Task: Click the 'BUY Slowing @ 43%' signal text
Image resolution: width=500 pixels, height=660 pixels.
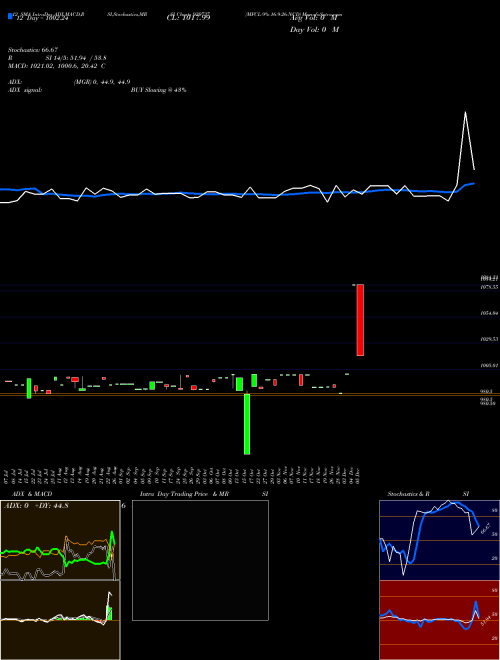Action: pos(159,90)
